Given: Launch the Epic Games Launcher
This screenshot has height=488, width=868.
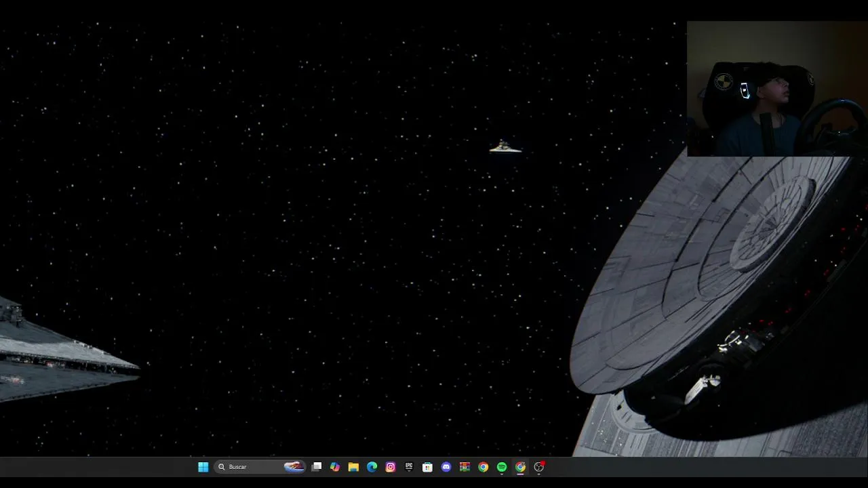Looking at the screenshot, I should 409,467.
